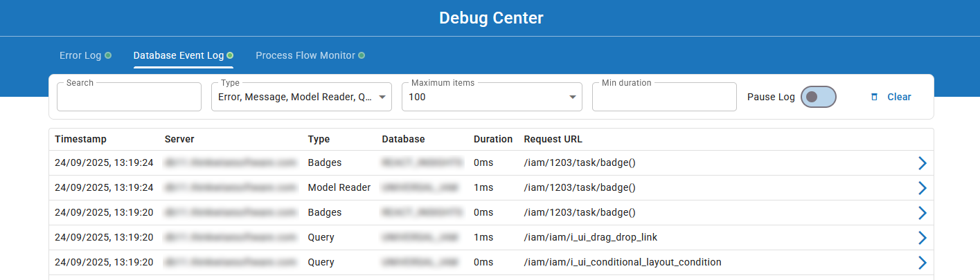The image size is (980, 280).
Task: Open the Process Flow Monitor tab
Action: point(305,55)
